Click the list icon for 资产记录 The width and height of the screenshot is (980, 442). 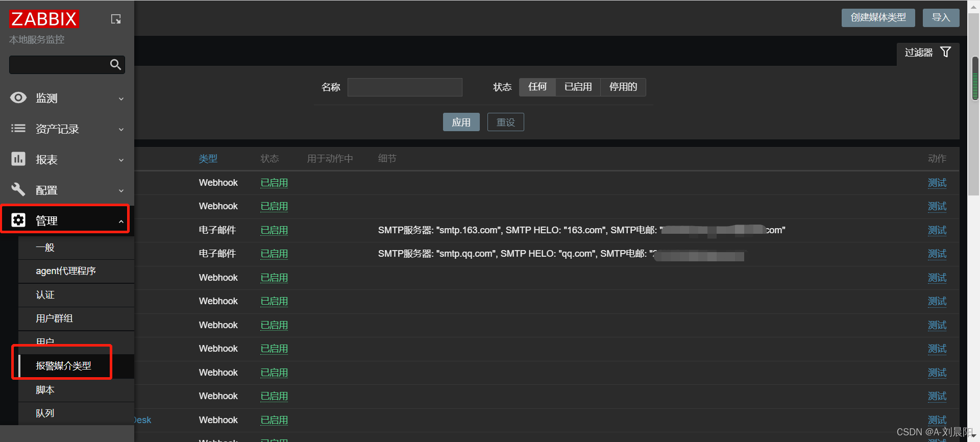(x=18, y=129)
